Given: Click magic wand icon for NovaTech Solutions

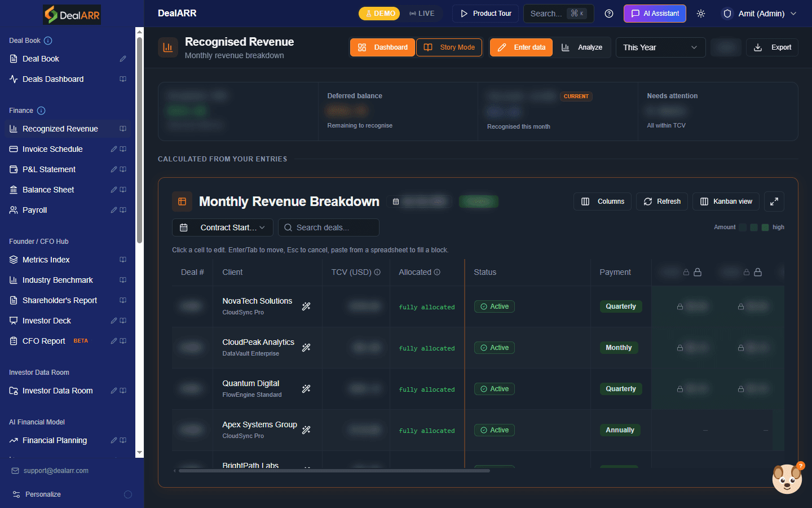Looking at the screenshot, I should (306, 306).
